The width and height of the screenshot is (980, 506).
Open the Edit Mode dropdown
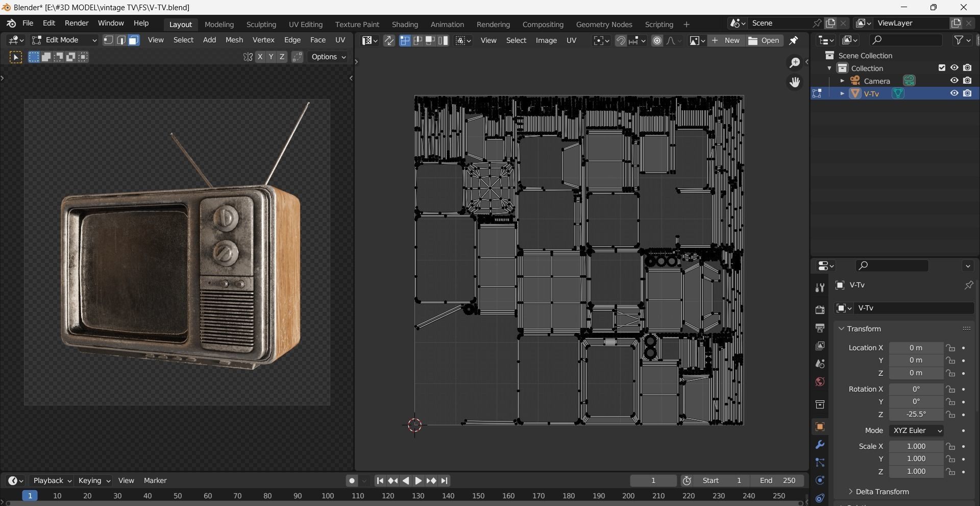(64, 40)
